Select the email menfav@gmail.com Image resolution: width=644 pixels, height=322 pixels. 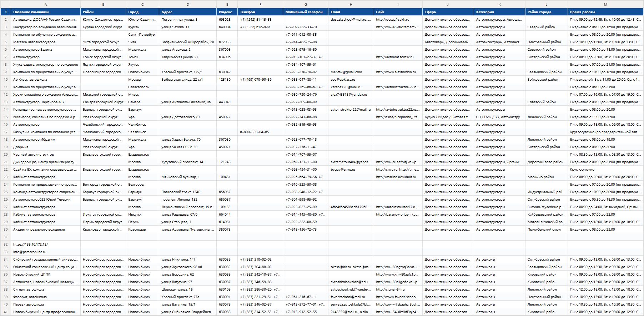coord(351,72)
